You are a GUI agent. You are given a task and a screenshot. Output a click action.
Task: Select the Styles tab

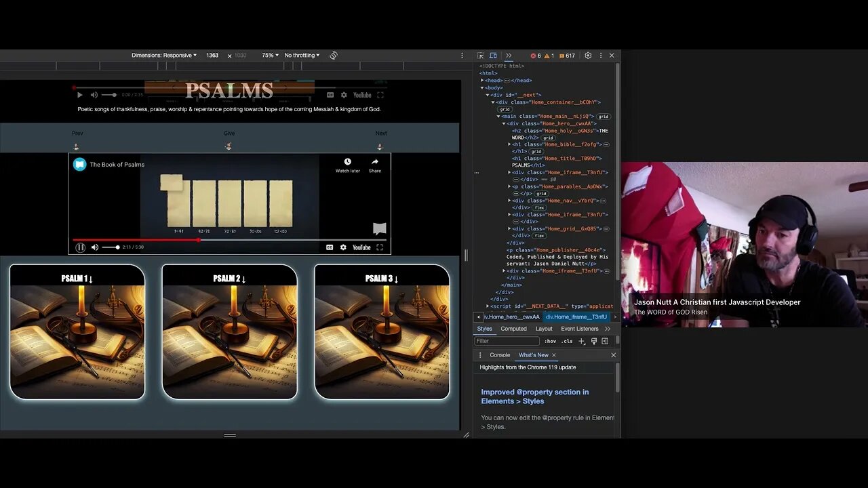pos(485,329)
